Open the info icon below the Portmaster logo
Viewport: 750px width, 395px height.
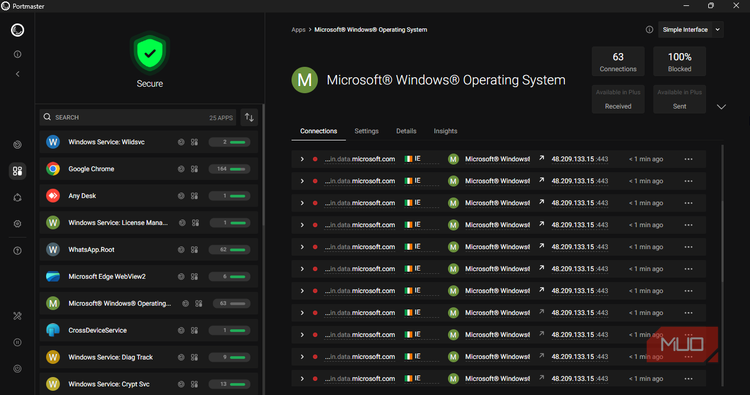click(17, 55)
